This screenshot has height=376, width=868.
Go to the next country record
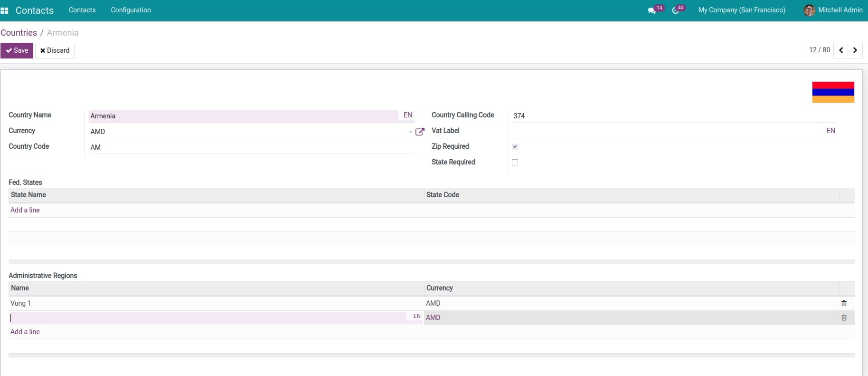[x=855, y=50]
